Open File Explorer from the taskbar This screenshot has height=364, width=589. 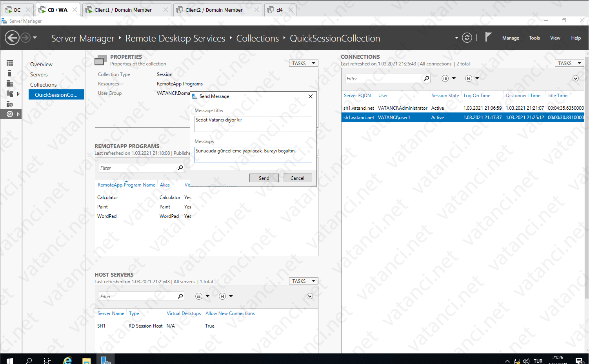click(87, 360)
